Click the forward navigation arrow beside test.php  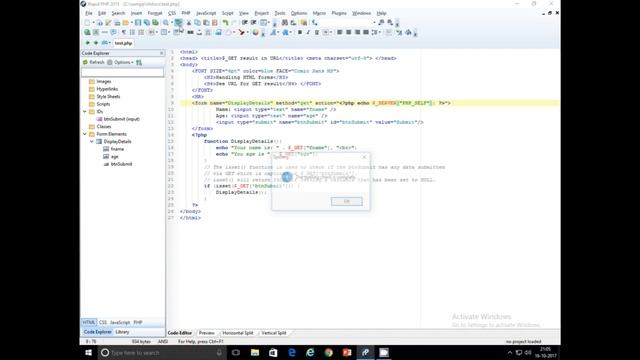pyautogui.click(x=96, y=43)
